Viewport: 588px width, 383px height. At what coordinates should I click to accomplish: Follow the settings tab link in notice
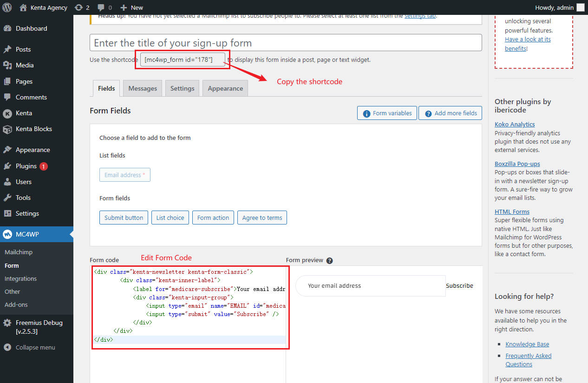[x=420, y=16]
